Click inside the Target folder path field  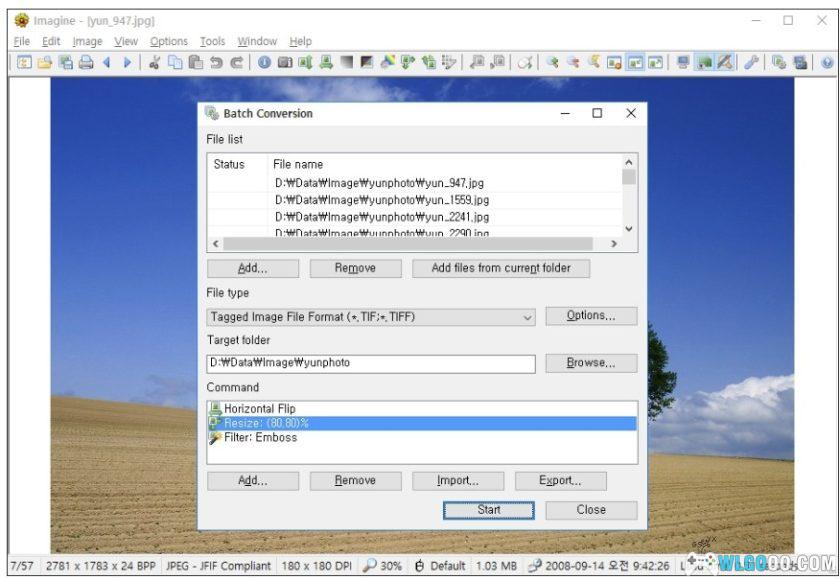tap(370, 363)
